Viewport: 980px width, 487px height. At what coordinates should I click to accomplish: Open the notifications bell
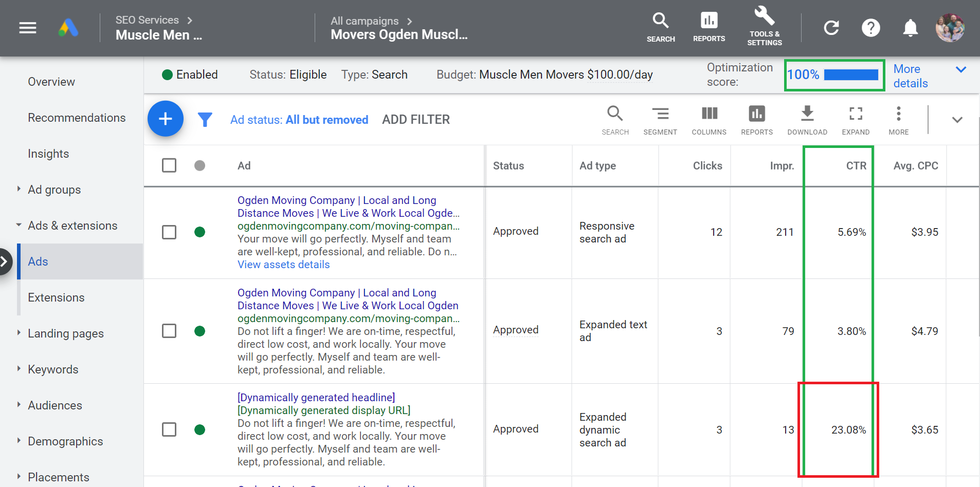point(911,28)
